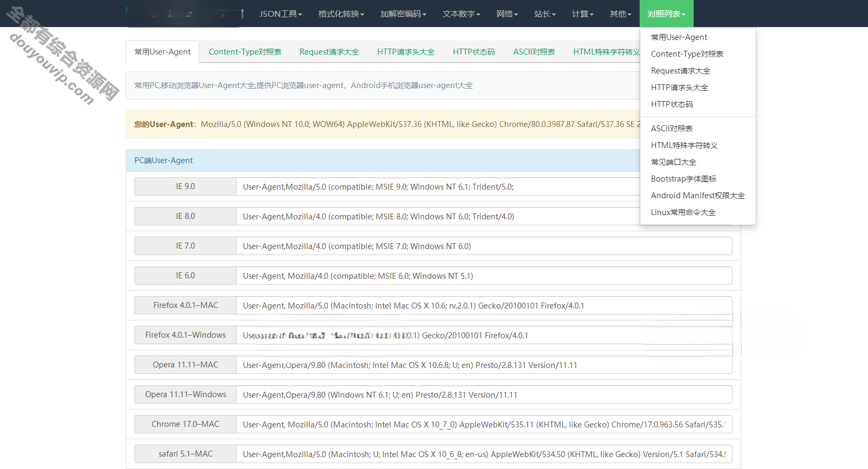This screenshot has height=469, width=868.
Task: Click the 常用PC,移动浏览器User-Agent大全 description text
Action: pyautogui.click(x=303, y=85)
